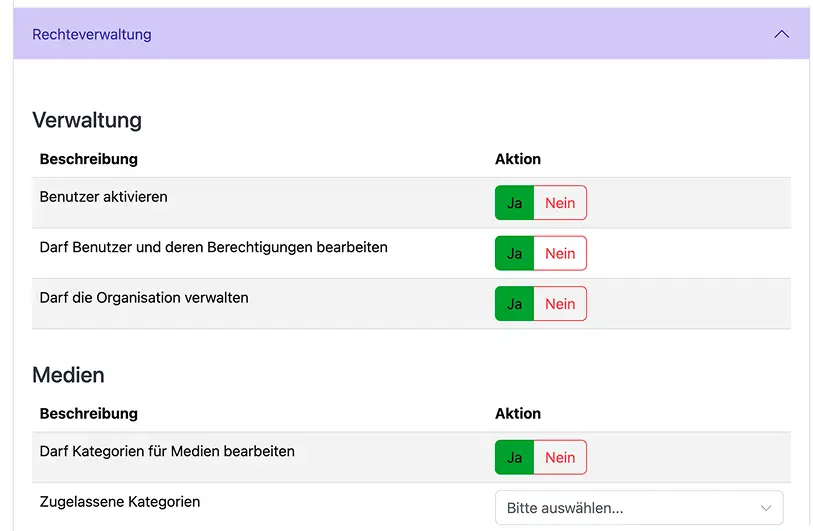
Task: Select Ja for Kategorien für Medien bearbeiten
Action: [514, 458]
